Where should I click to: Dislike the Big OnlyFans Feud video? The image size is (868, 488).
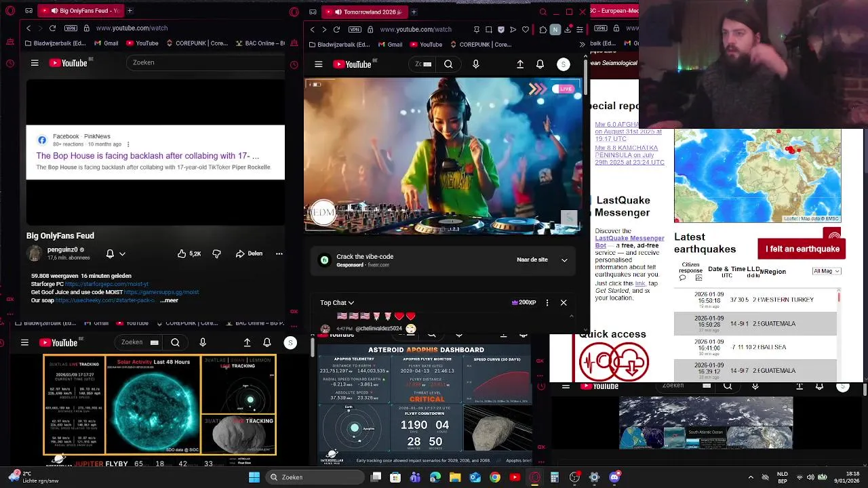tap(216, 253)
